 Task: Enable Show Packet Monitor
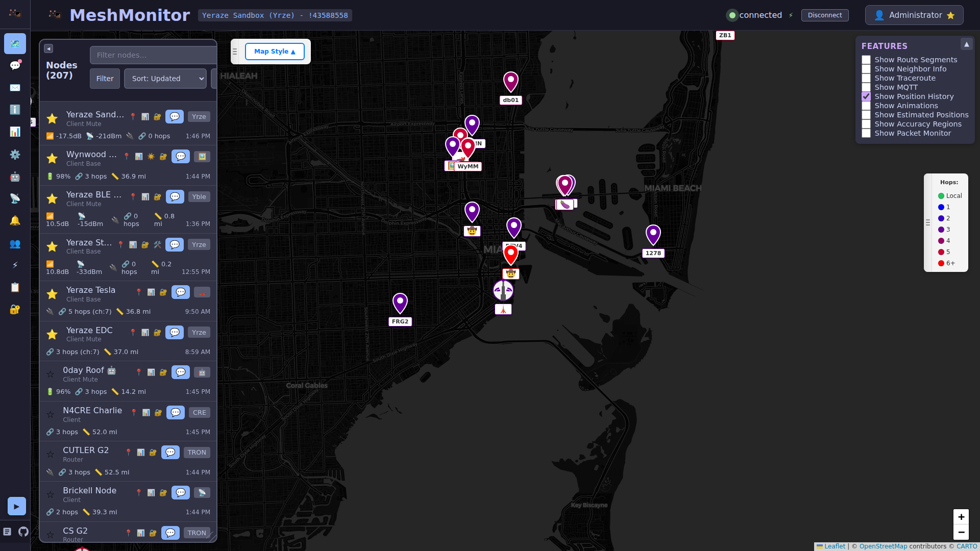coord(866,133)
